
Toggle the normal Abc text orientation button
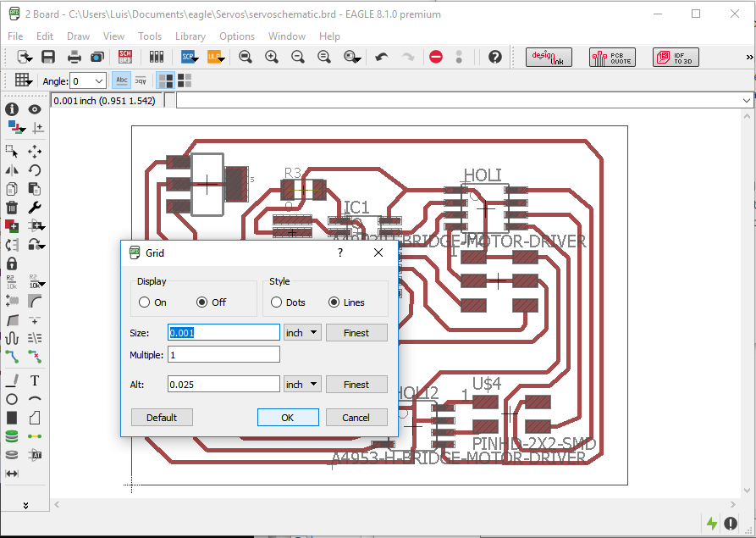click(122, 80)
